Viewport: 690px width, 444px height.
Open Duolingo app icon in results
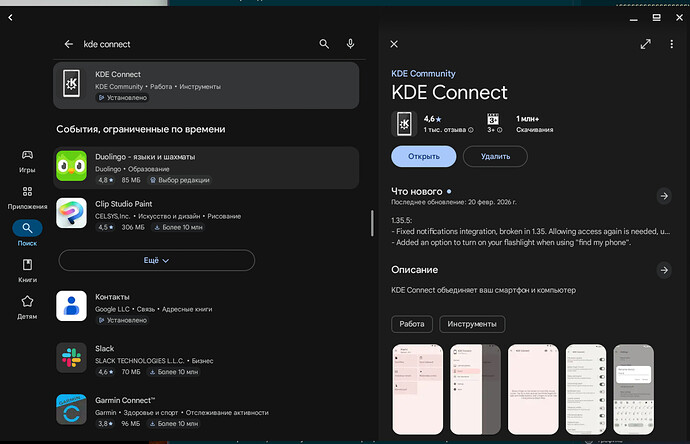pyautogui.click(x=71, y=163)
